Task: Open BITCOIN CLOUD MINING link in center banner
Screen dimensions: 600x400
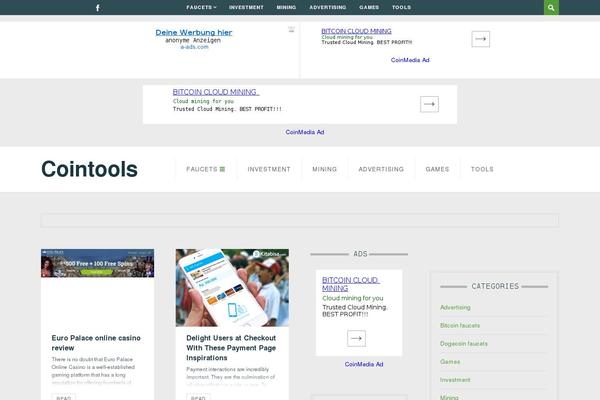Action: click(x=216, y=92)
